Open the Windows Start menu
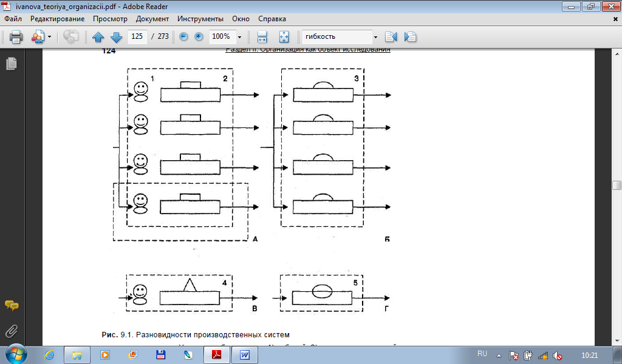Screen dimensions: 622x364 point(16,354)
